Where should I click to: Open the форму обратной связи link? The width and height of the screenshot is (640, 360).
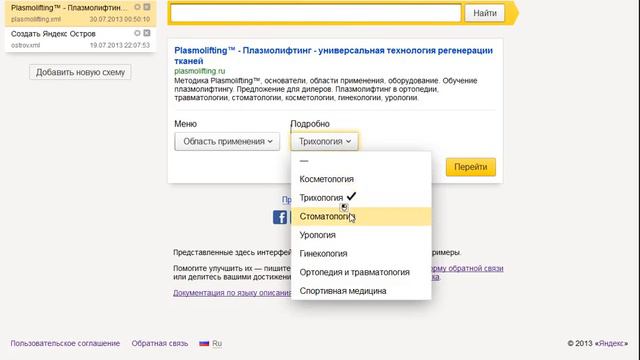pyautogui.click(x=467, y=269)
